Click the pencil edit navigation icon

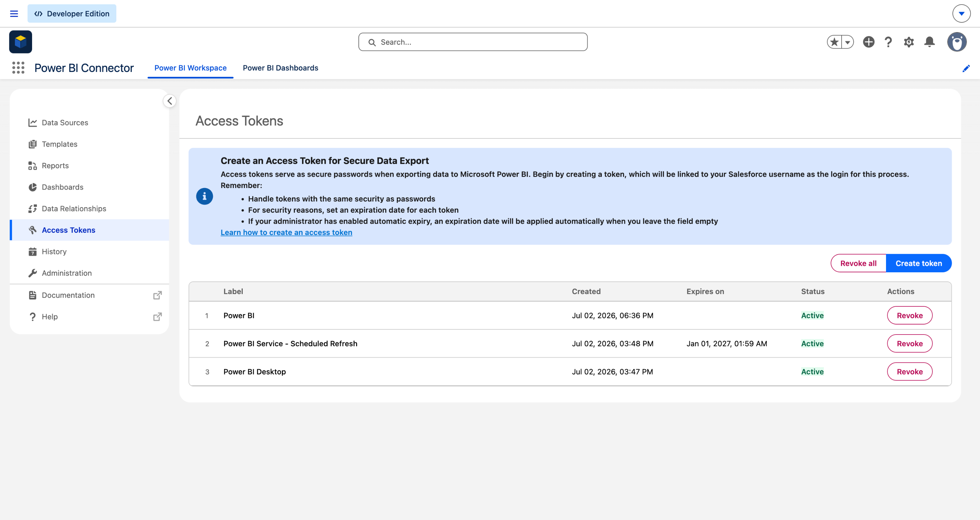966,68
